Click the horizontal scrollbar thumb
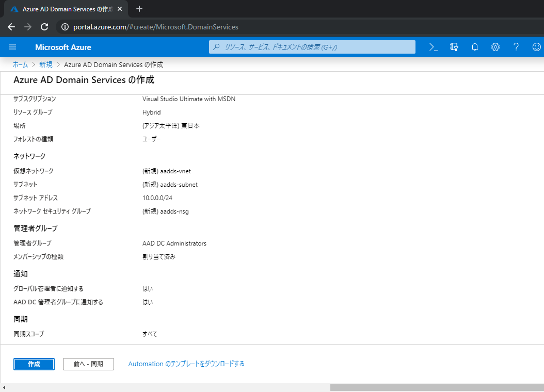Image resolution: width=544 pixels, height=392 pixels. 437,388
